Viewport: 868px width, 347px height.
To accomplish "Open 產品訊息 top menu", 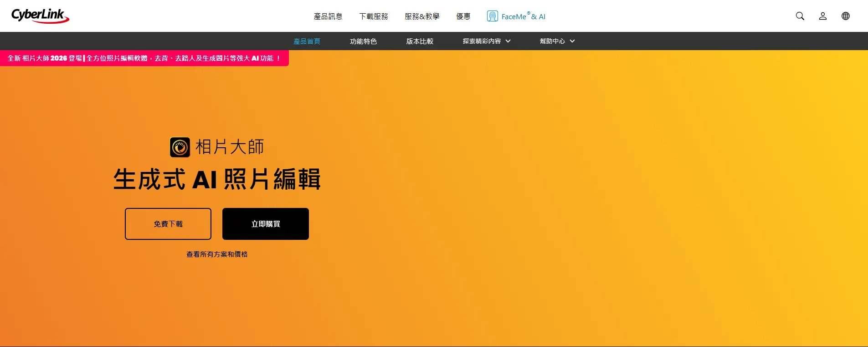I will [x=328, y=16].
